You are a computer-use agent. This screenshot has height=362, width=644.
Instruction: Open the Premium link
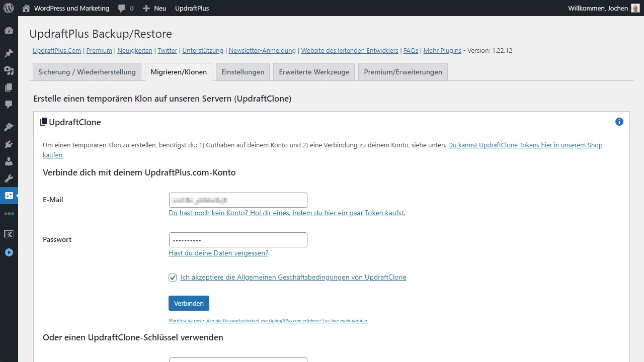point(99,51)
